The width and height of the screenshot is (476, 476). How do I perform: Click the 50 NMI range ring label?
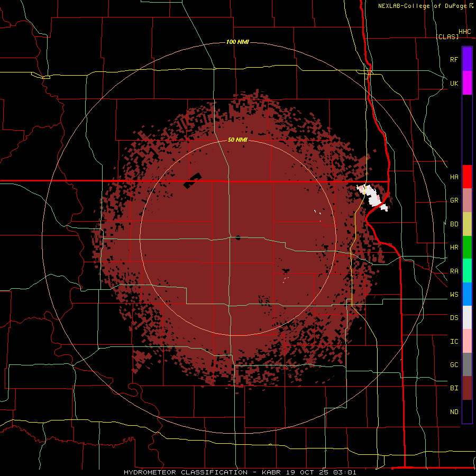237,140
